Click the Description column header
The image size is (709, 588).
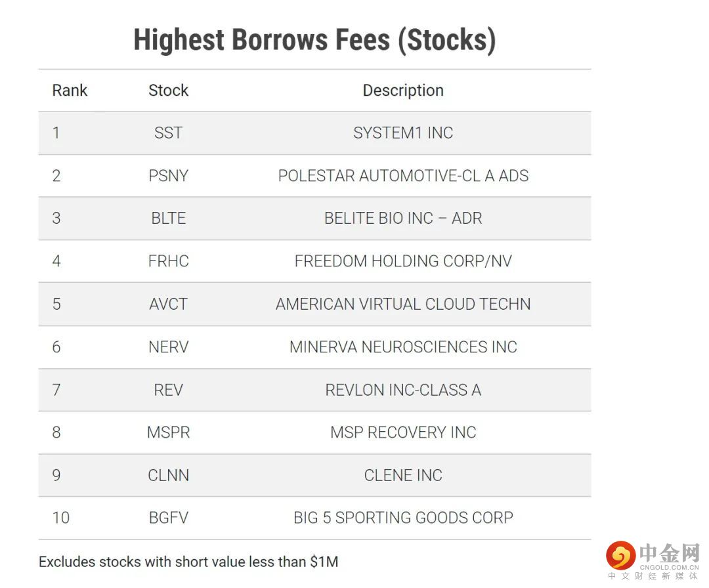click(x=403, y=91)
